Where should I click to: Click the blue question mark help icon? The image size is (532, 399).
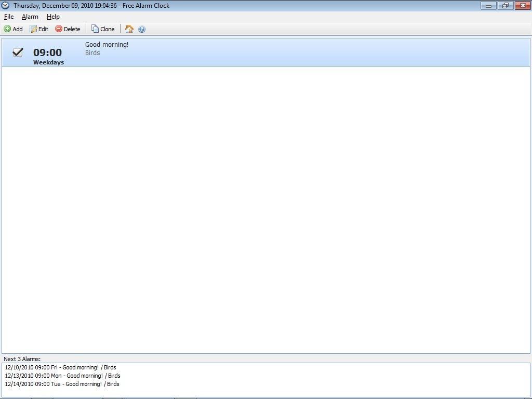142,29
